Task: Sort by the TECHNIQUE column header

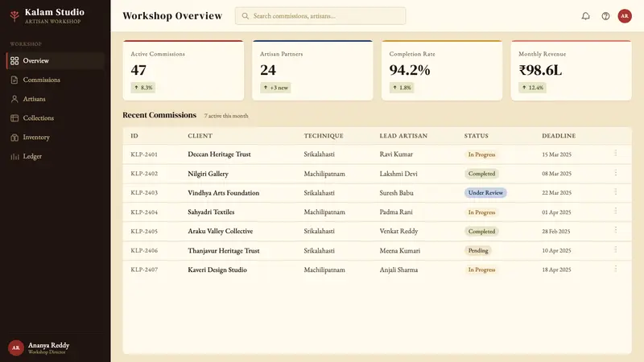Action: (324, 136)
